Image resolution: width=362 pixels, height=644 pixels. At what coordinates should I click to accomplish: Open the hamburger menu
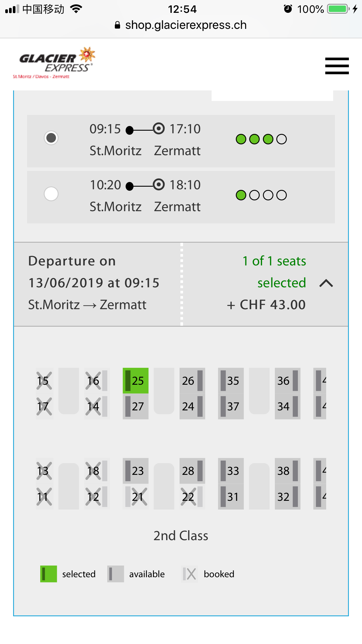coord(337,66)
